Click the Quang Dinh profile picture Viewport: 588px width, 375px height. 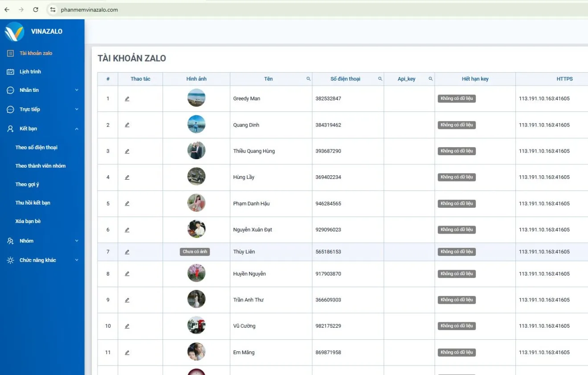pos(196,124)
